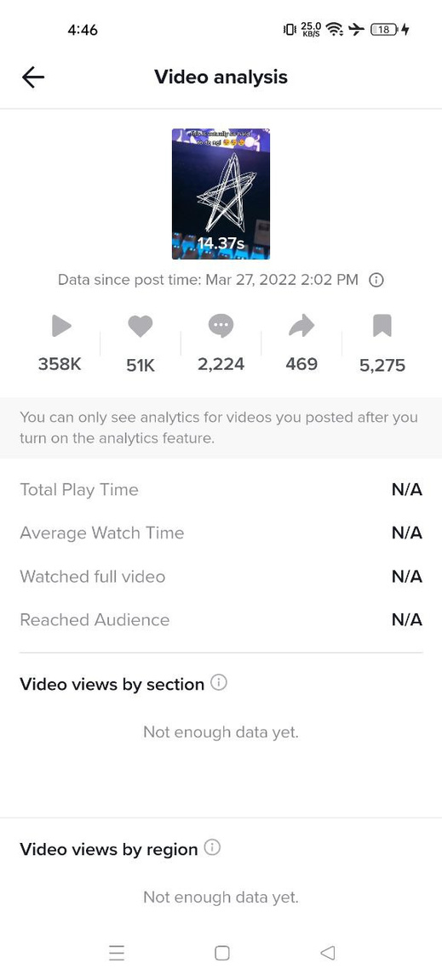Viewport: 442px width, 980px height.
Task: Select the Total Play Time row
Action: [221, 489]
